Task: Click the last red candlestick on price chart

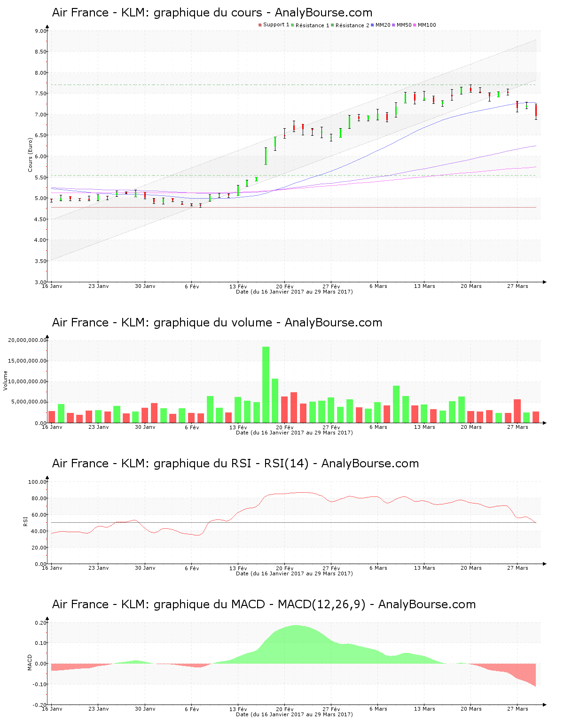Action: [536, 112]
